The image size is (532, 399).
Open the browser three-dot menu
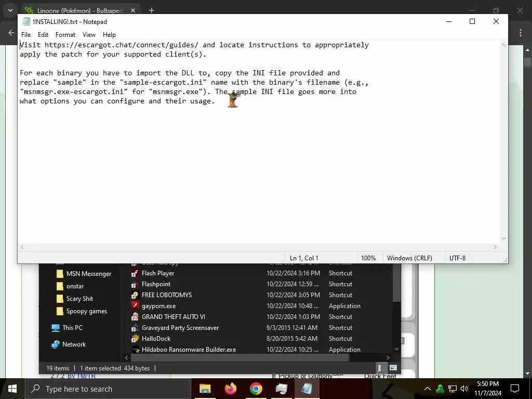click(521, 33)
